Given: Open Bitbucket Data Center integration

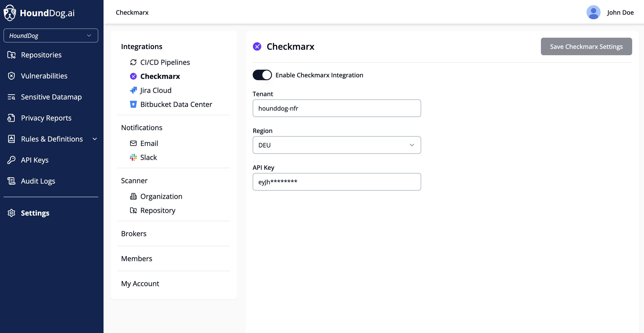Looking at the screenshot, I should pyautogui.click(x=176, y=104).
